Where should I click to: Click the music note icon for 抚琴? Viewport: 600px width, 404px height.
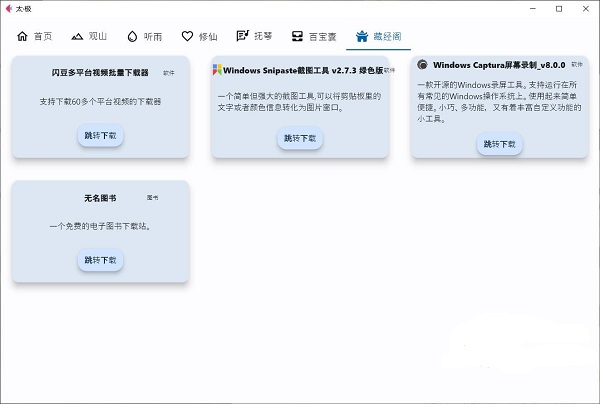[243, 36]
